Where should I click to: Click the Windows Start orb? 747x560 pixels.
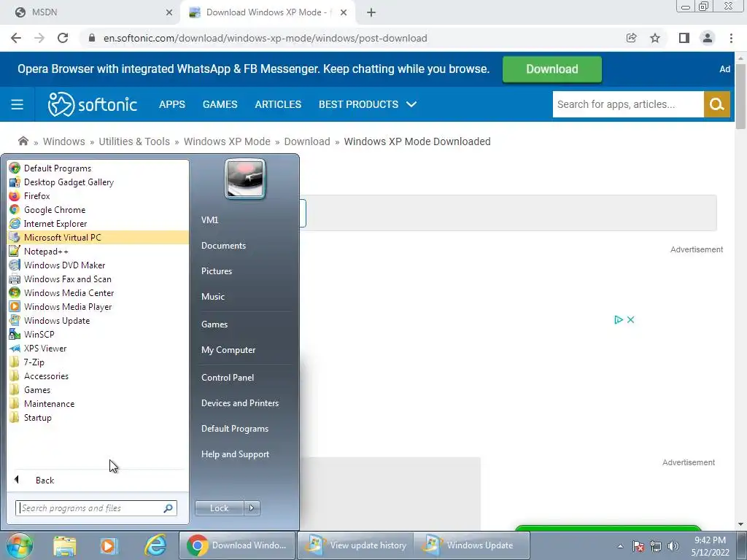pyautogui.click(x=20, y=545)
